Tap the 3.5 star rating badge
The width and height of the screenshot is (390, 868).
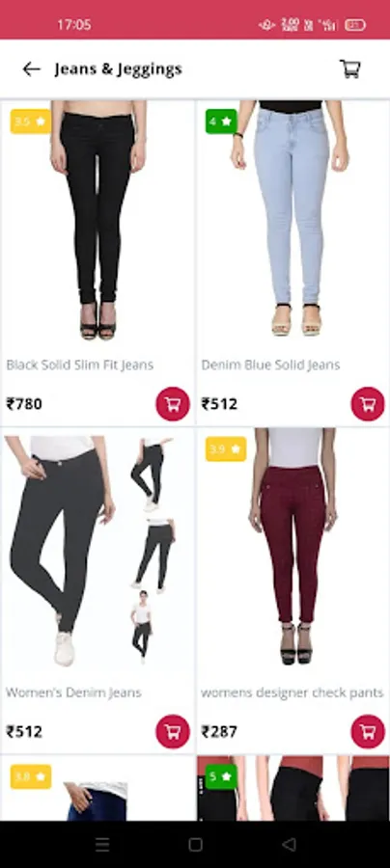31,122
